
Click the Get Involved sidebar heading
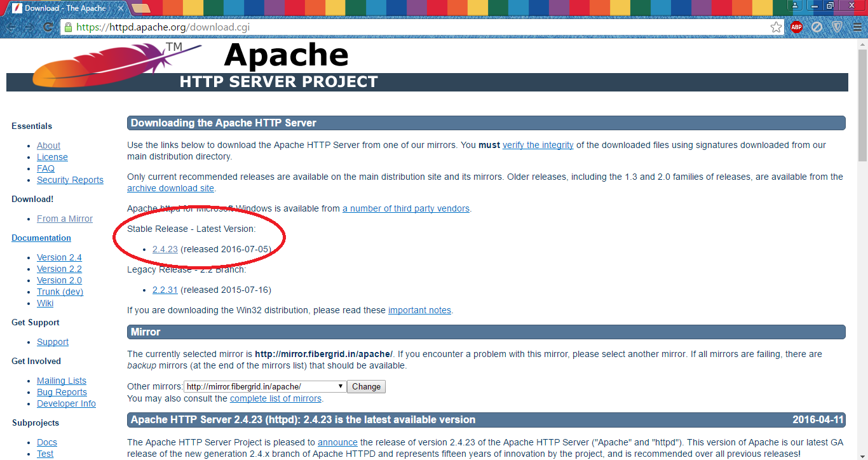(x=36, y=361)
